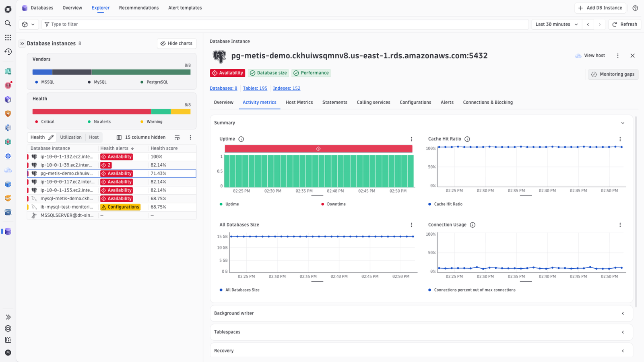Screen dimensions: 644x362
Task: Open the Connections & Blocking tab
Action: click(x=488, y=103)
